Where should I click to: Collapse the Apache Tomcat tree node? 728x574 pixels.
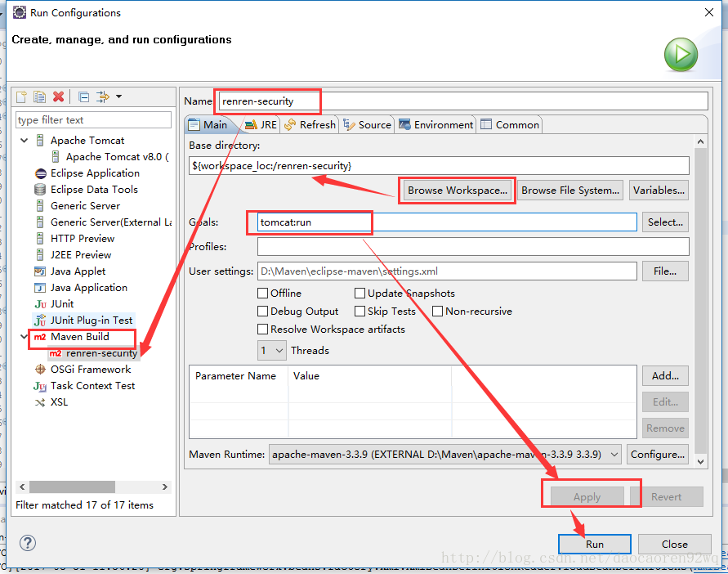pyautogui.click(x=25, y=140)
